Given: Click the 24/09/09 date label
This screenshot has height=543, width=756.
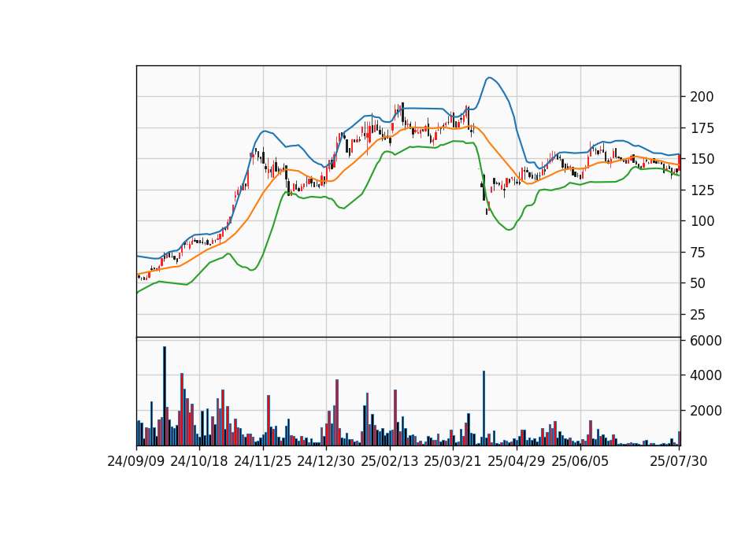Looking at the screenshot, I should pyautogui.click(x=136, y=461).
